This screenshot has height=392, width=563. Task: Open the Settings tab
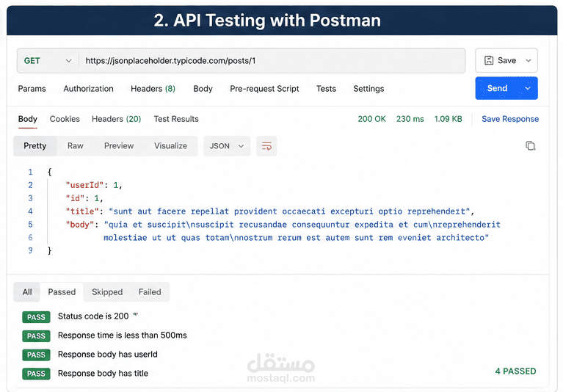(368, 89)
